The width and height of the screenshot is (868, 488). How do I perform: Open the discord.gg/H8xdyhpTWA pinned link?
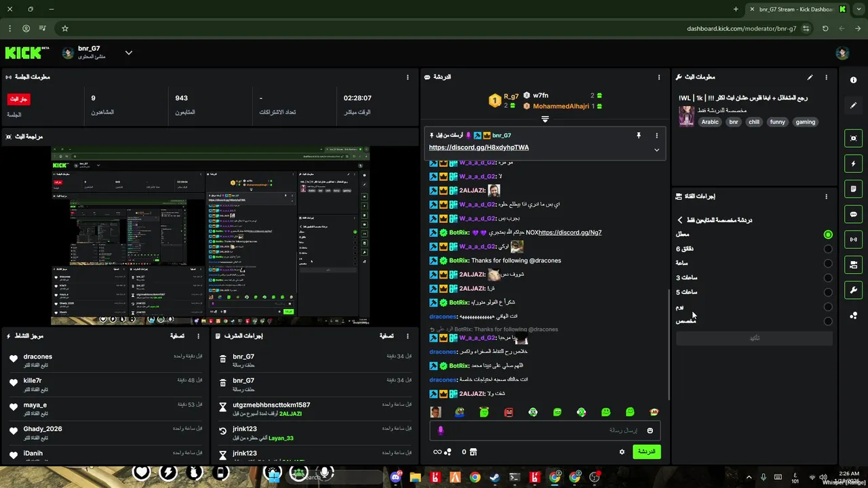pos(479,147)
